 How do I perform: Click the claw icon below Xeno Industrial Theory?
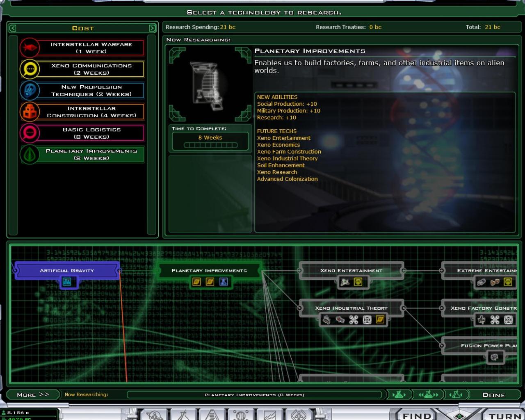click(x=326, y=320)
